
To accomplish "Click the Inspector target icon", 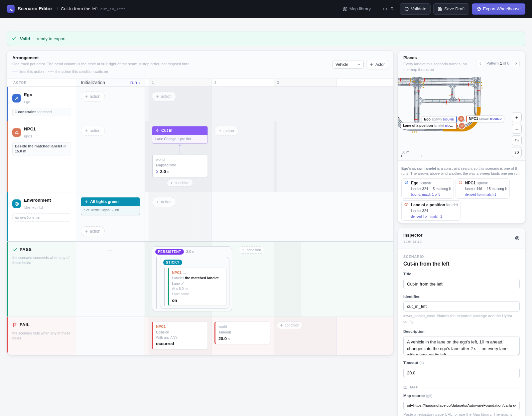I will [x=517, y=238].
